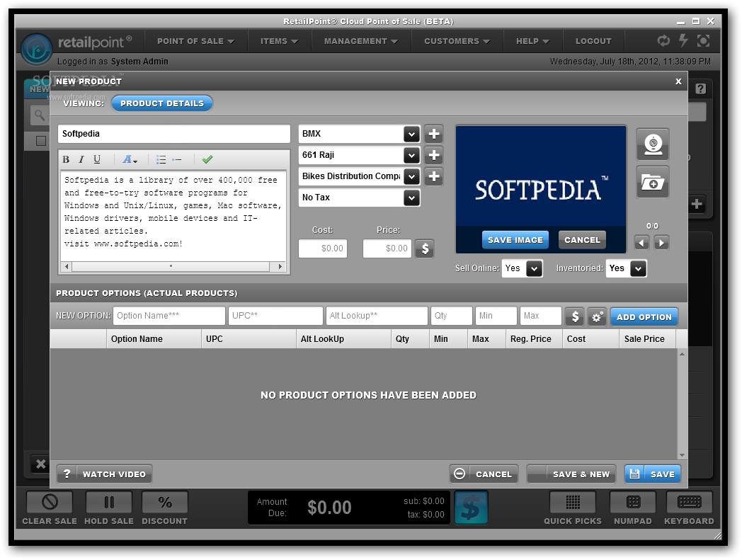
Task: Open the font color tool
Action: [x=130, y=159]
